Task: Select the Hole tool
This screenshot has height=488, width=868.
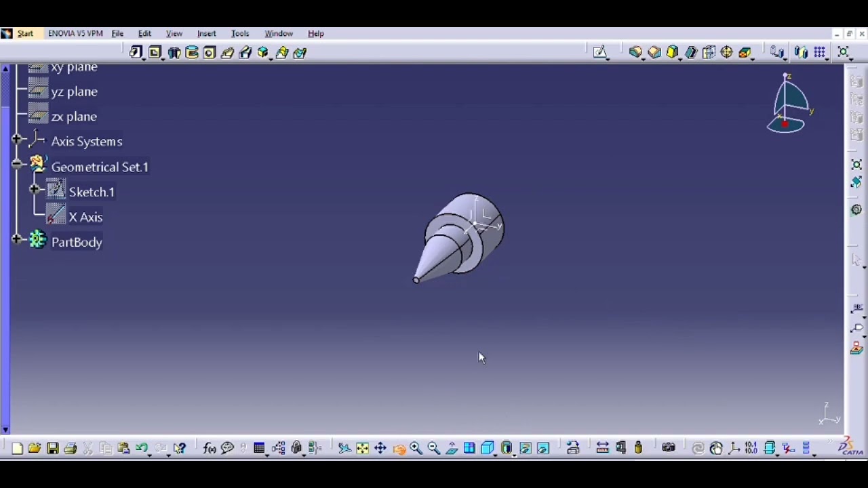Action: (210, 52)
